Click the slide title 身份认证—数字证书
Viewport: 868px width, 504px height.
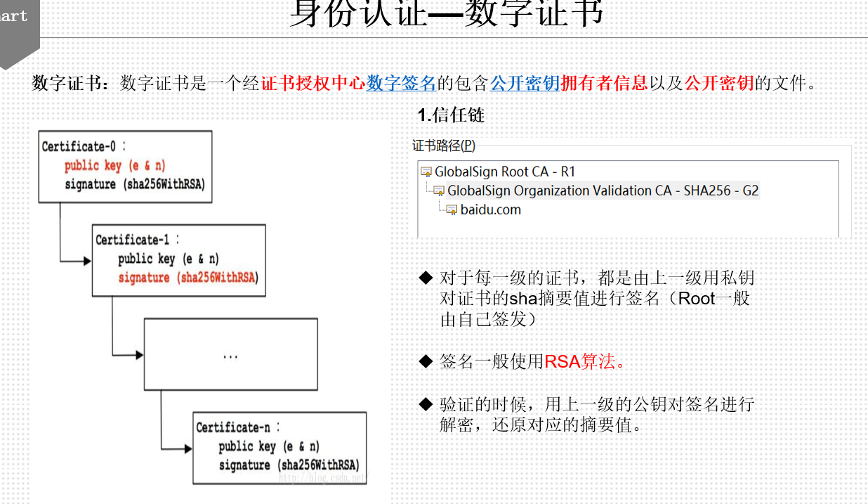coord(447,14)
